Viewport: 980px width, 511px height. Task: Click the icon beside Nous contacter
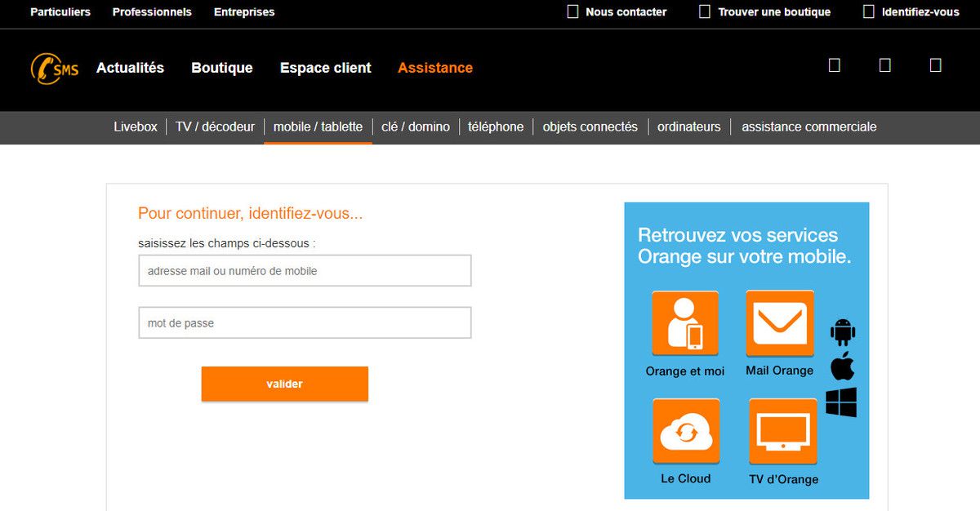click(x=572, y=11)
